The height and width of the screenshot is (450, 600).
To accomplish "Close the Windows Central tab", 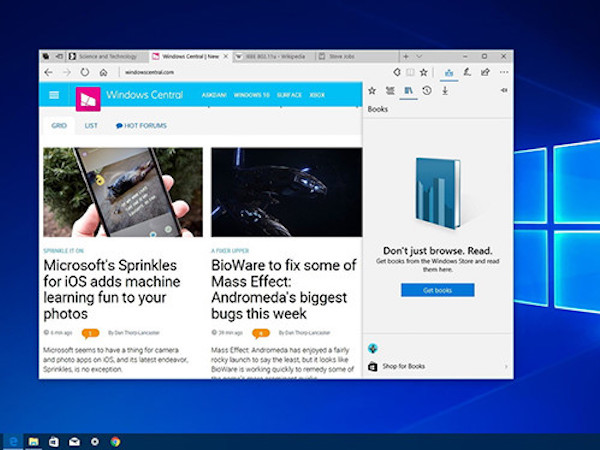I will coord(226,56).
